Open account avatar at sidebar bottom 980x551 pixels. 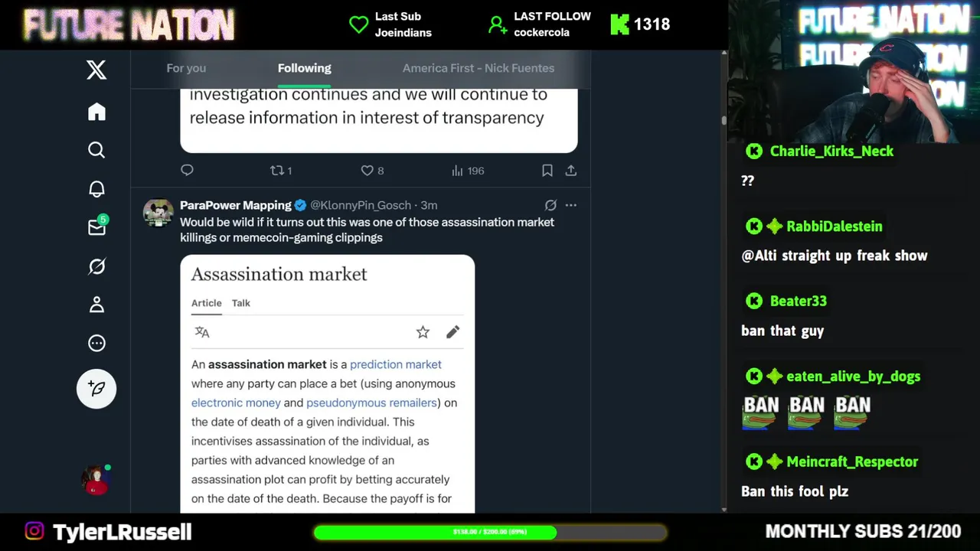tap(96, 480)
